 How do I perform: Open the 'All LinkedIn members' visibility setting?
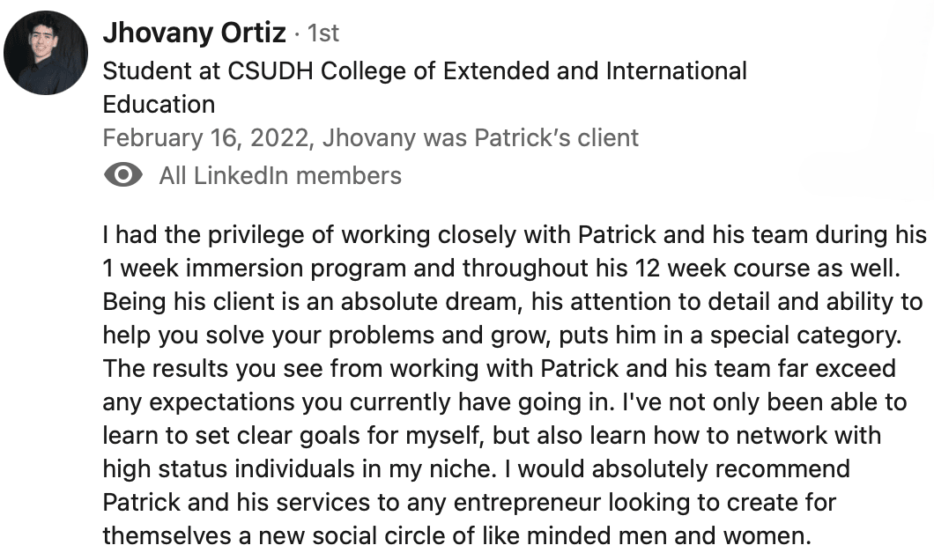pos(279,176)
